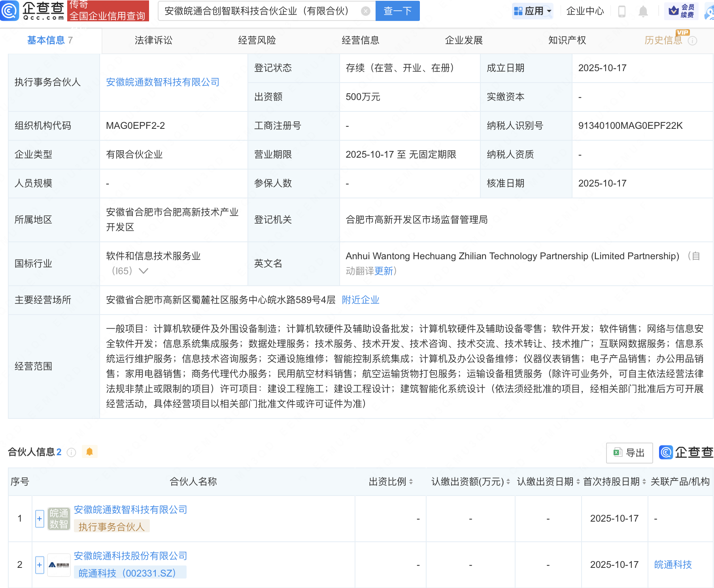This screenshot has width=714, height=588.
Task: Expand row 1 partner plus button
Action: point(40,519)
